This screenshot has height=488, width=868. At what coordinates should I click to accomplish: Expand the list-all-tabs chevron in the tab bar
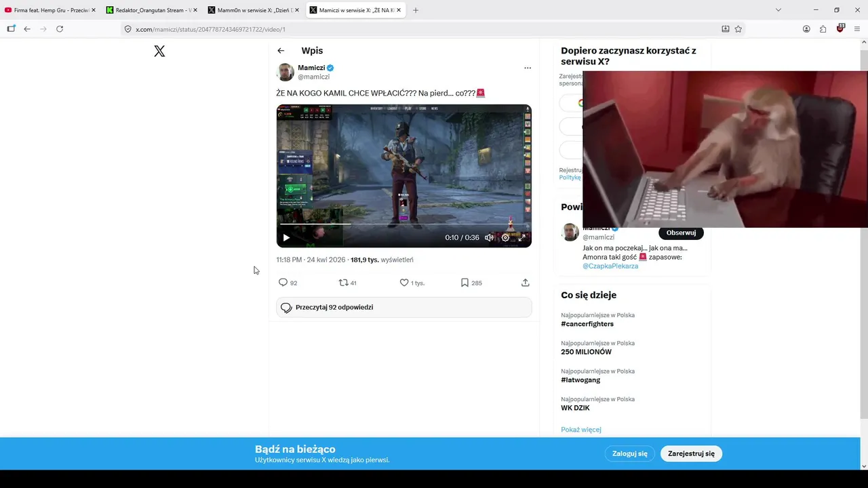(778, 10)
